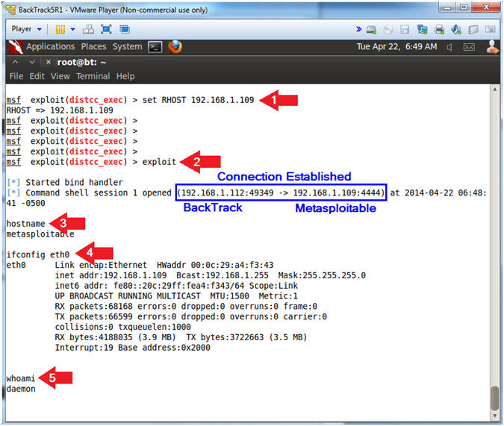Click 'Started bind handler' line
This screenshot has width=504, height=426.
[74, 183]
